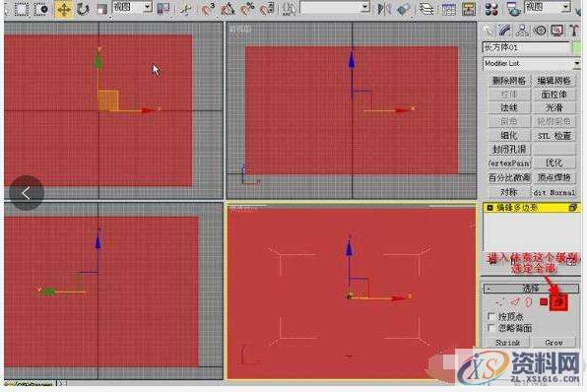Go to previous image with left arrow

click(27, 193)
